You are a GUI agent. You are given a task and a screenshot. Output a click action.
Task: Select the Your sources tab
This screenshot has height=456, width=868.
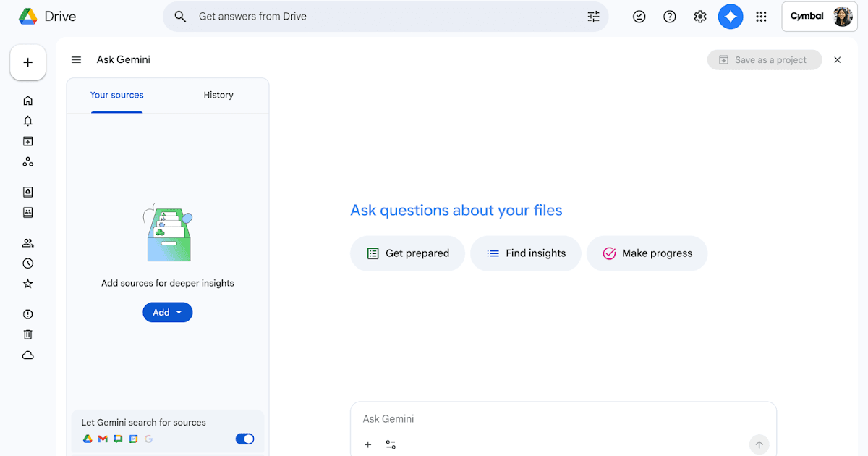coord(116,95)
